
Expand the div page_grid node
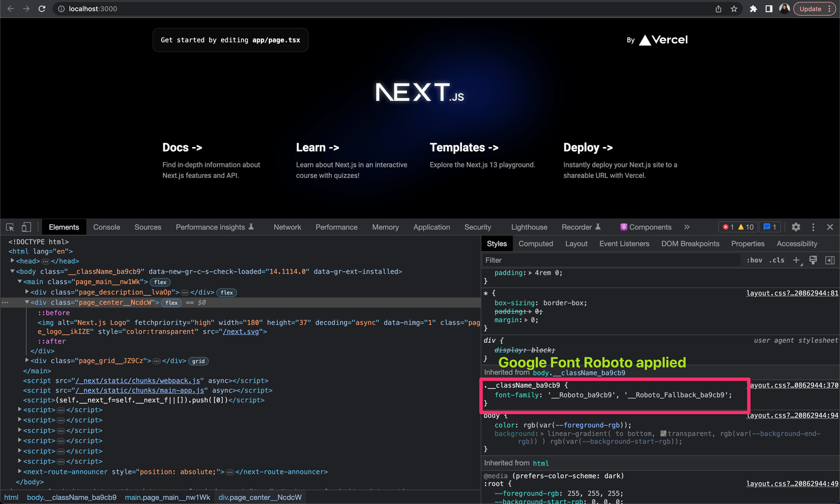[x=27, y=361]
